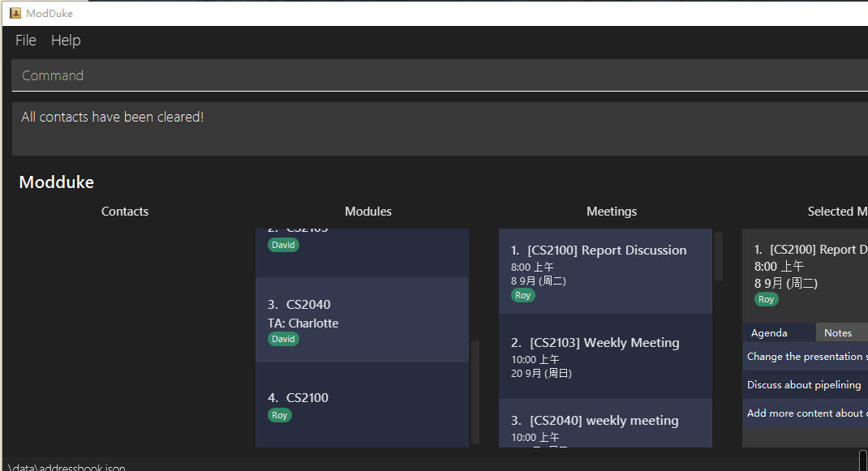Click the Meetings list scrollbar thumb
Image resolution: width=868 pixels, height=471 pixels.
719,256
